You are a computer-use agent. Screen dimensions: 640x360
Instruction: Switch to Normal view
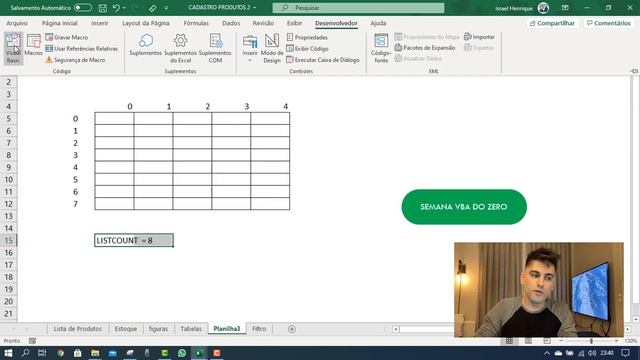[509, 341]
